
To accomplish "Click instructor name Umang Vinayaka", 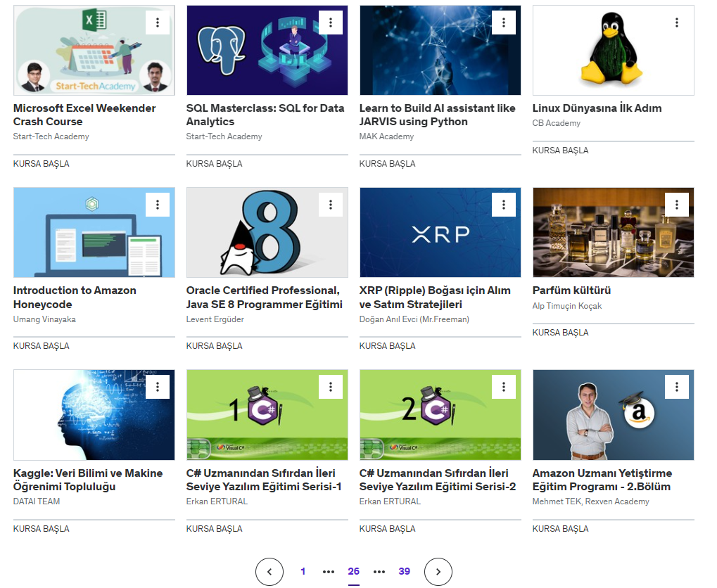I will [x=44, y=319].
